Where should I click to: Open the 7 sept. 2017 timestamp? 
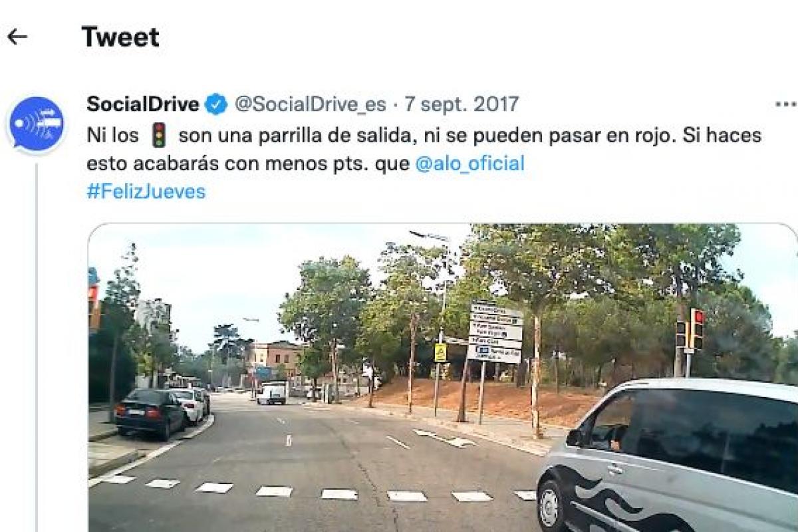(462, 104)
